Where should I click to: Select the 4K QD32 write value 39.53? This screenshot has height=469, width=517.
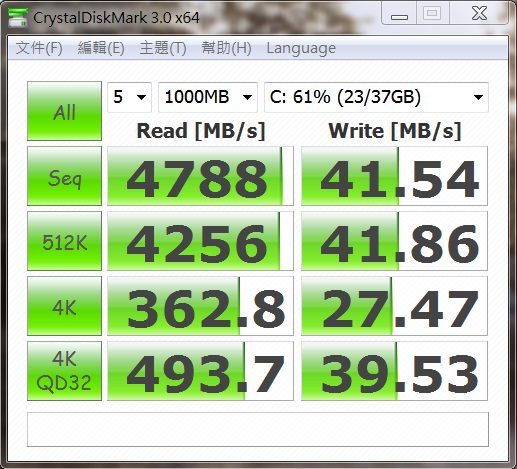tap(394, 371)
